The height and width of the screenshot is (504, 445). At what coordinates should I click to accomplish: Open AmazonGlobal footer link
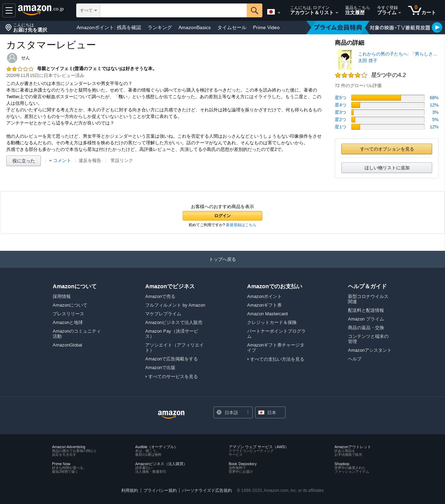tap(67, 345)
